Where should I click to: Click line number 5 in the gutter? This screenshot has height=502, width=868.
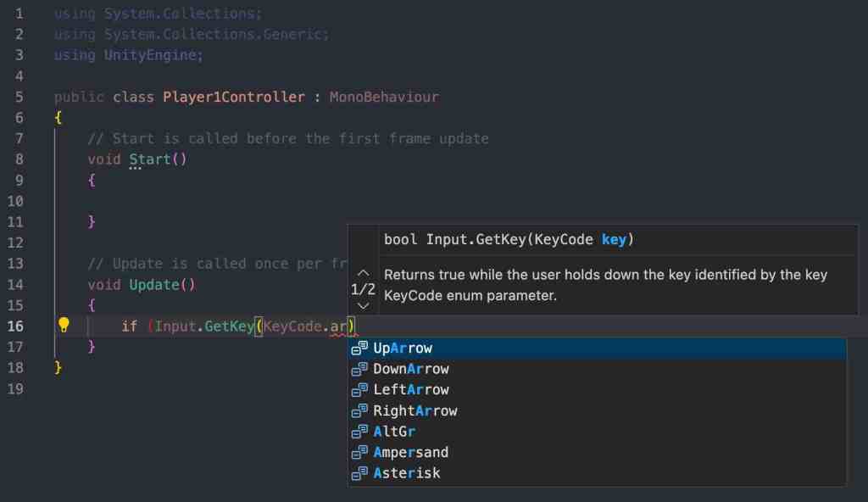19,98
